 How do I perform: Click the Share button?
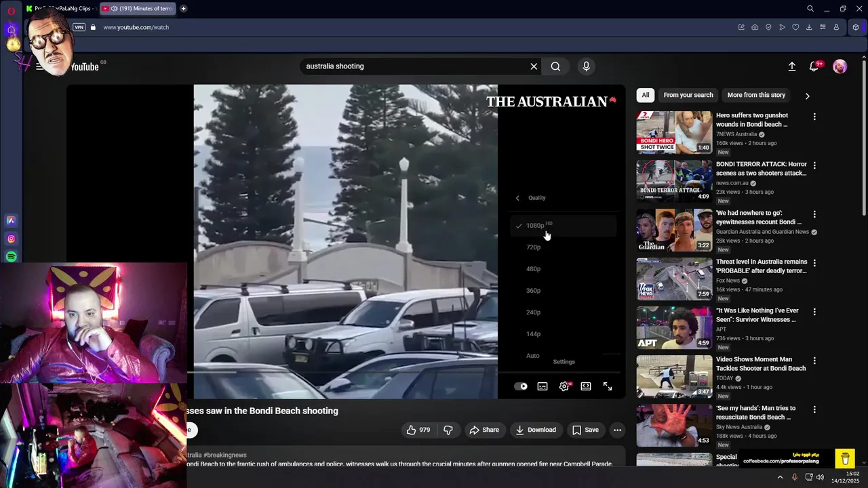484,430
